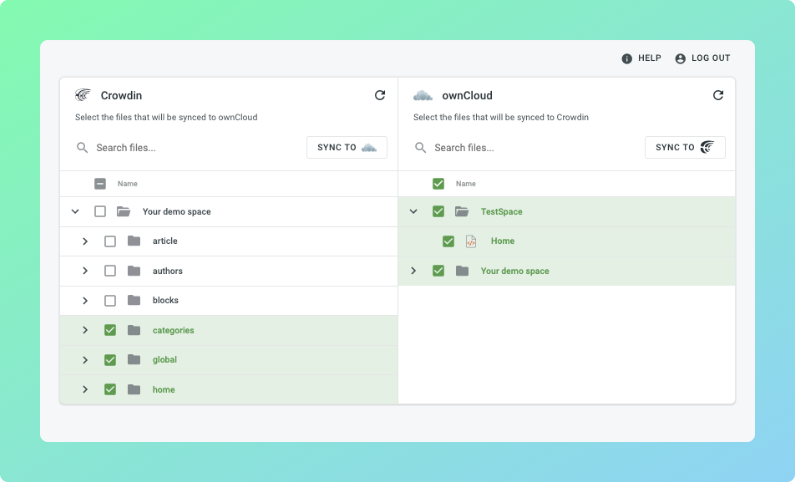Click the blocks folder icon
The width and height of the screenshot is (795, 482).
click(134, 300)
